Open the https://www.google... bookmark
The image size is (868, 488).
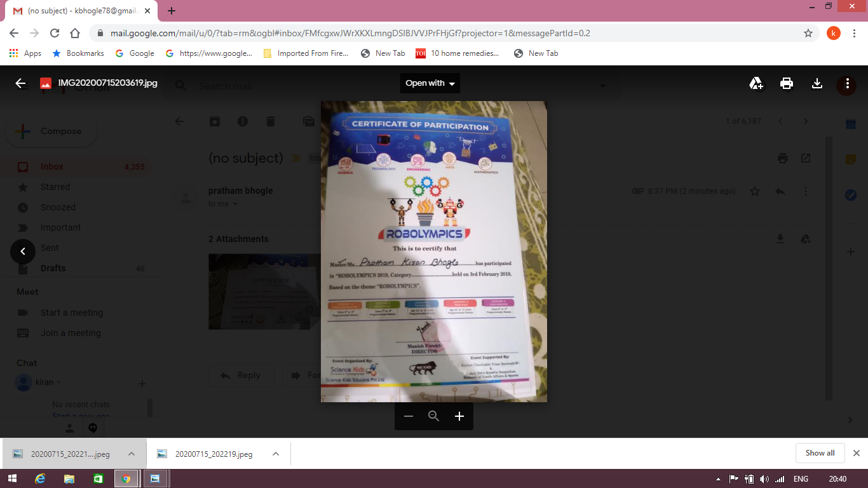coord(209,53)
